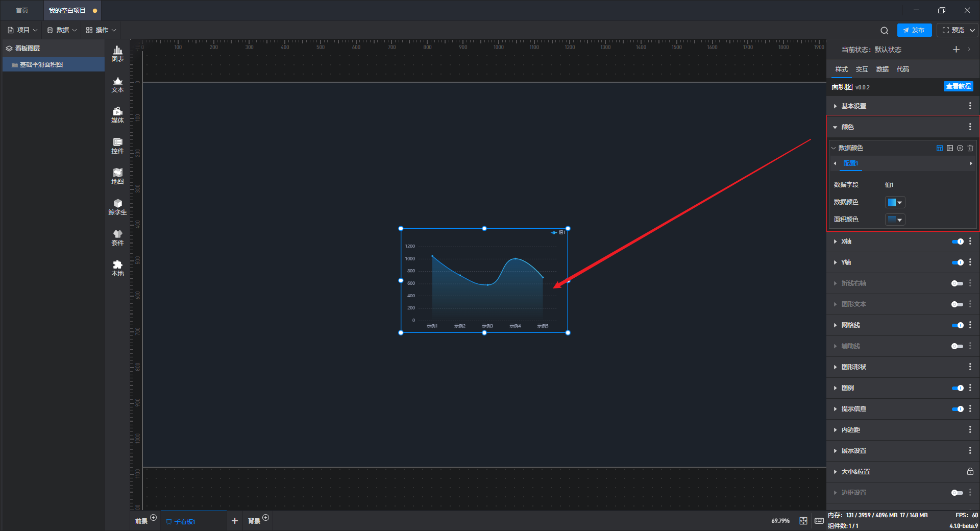980x531 pixels.
Task: Open the 本地 local components panel
Action: coord(117,268)
